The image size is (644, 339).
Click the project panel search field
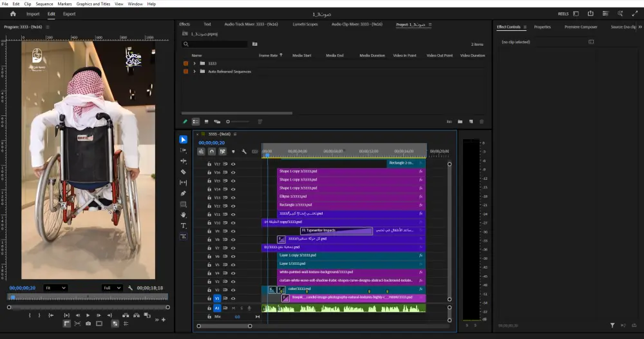point(216,44)
